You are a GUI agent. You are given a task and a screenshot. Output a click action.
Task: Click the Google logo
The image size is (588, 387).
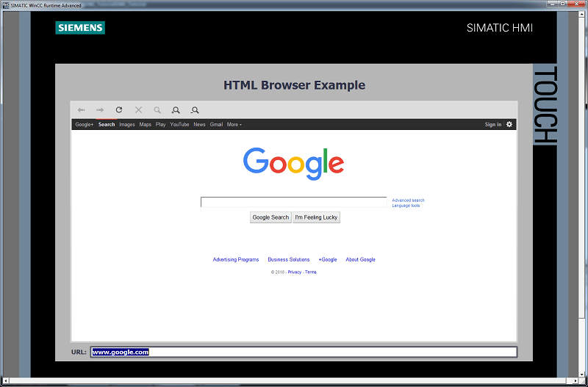click(x=293, y=164)
